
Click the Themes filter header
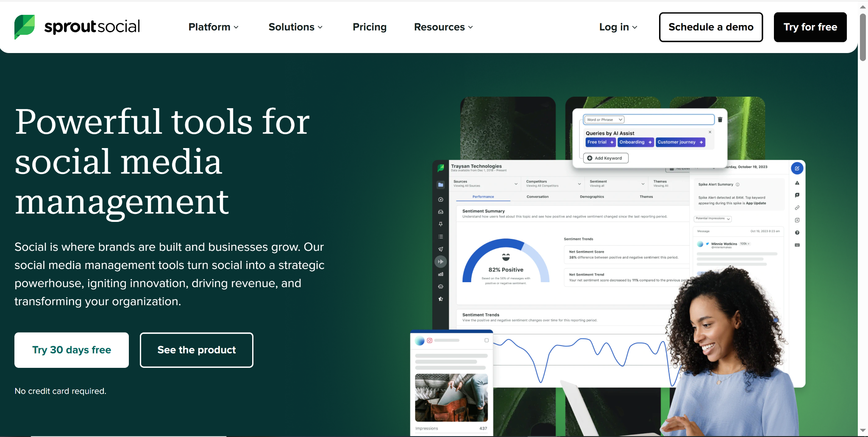click(660, 183)
